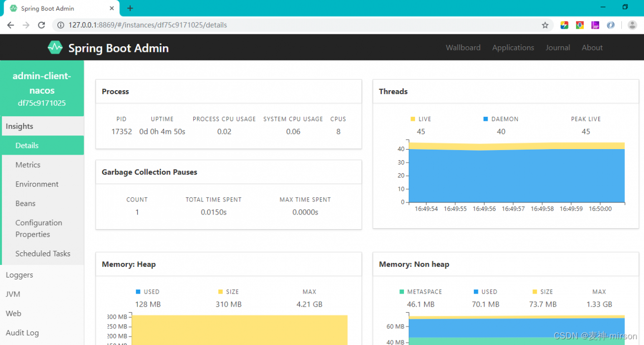The width and height of the screenshot is (644, 345).
Task: Click the 16:50:00 axis label
Action: coord(600,209)
